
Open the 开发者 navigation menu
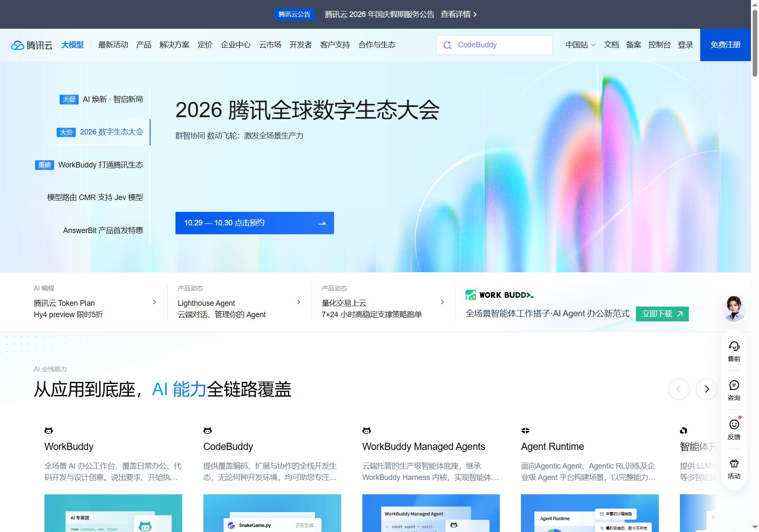pyautogui.click(x=301, y=45)
